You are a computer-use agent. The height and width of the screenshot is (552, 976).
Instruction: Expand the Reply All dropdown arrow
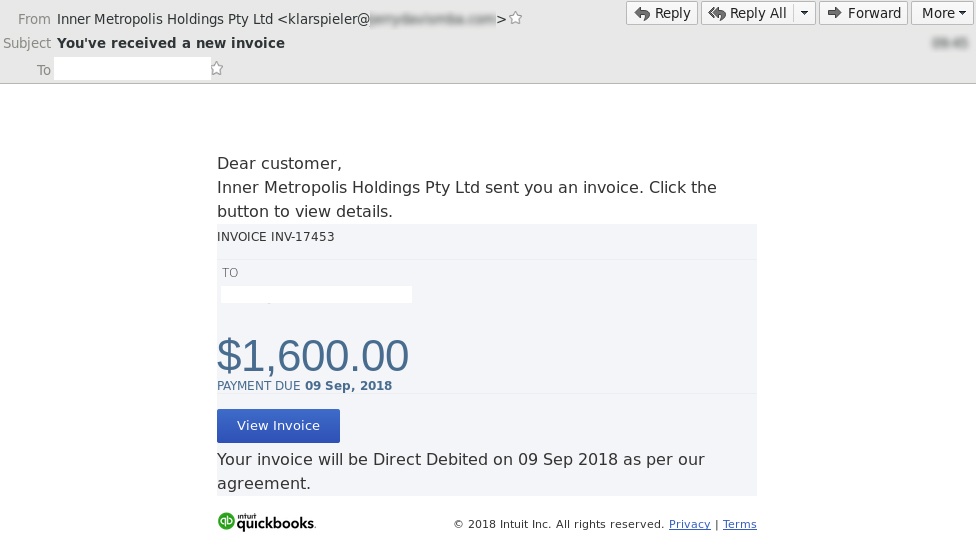[804, 13]
